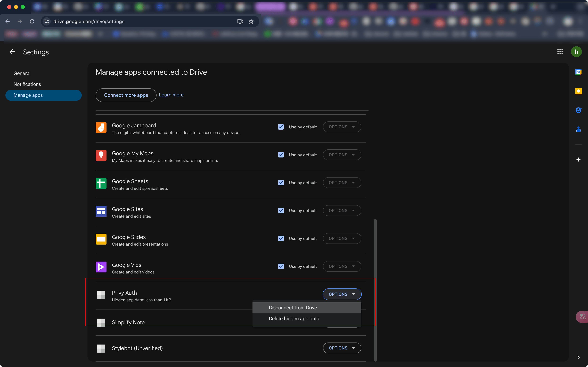Click the apps list vertical scrollbar
The height and width of the screenshot is (367, 588).
point(375,290)
